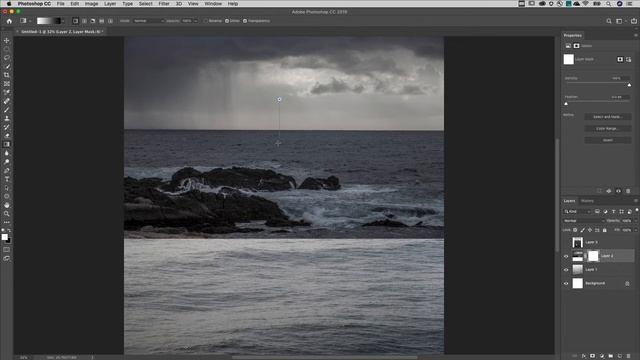The height and width of the screenshot is (360, 640).
Task: Select the Eraser tool
Action: point(7,136)
